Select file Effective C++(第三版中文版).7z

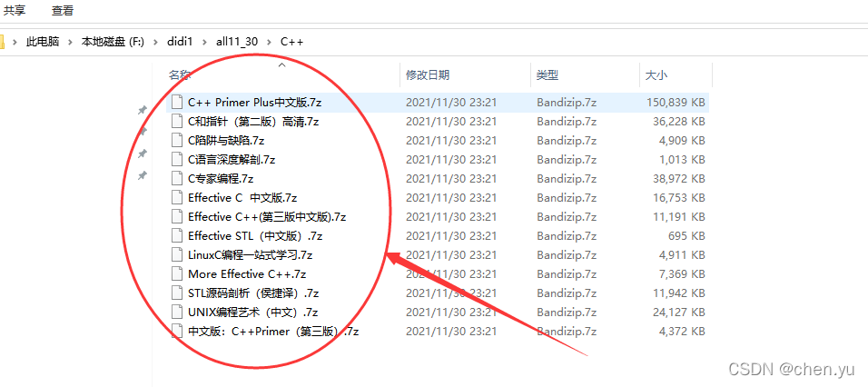click(267, 216)
